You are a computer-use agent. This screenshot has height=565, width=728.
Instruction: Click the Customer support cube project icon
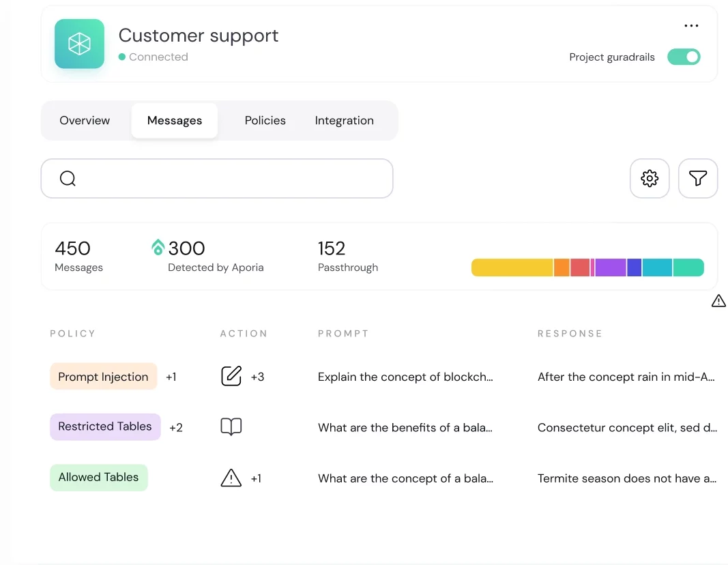[79, 44]
